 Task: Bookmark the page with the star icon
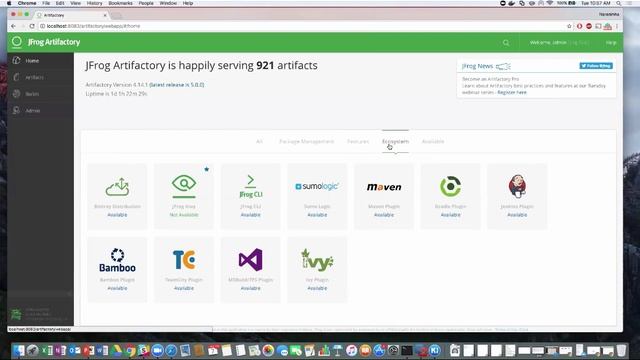(569, 26)
